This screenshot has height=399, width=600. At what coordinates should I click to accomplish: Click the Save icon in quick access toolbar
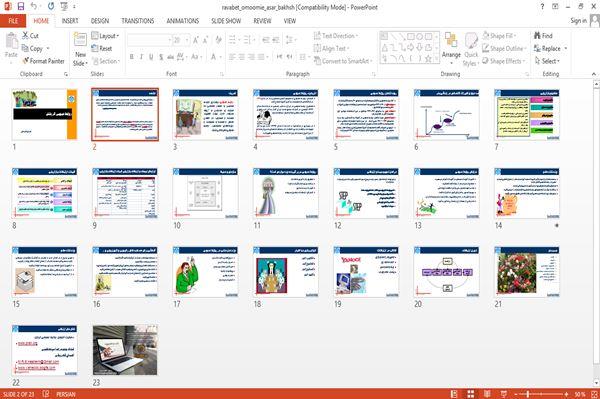(x=21, y=6)
